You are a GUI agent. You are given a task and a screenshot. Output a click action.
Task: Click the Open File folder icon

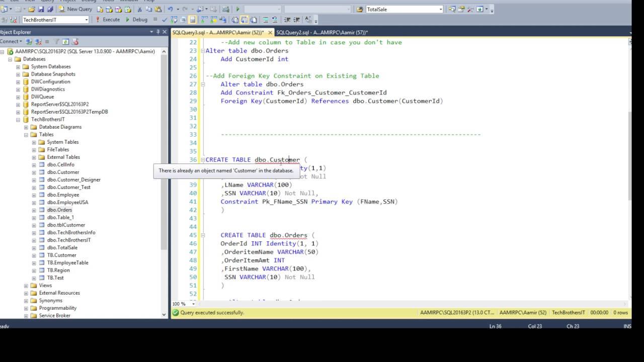(31, 9)
